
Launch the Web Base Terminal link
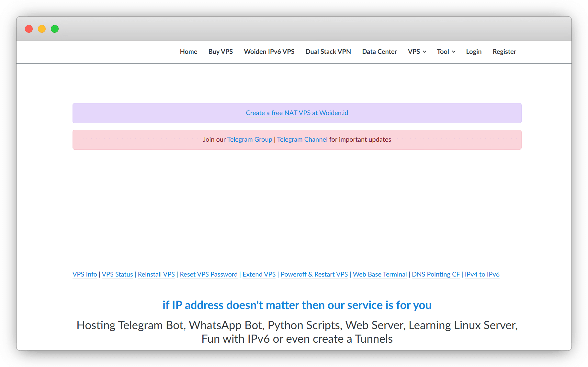tap(379, 274)
